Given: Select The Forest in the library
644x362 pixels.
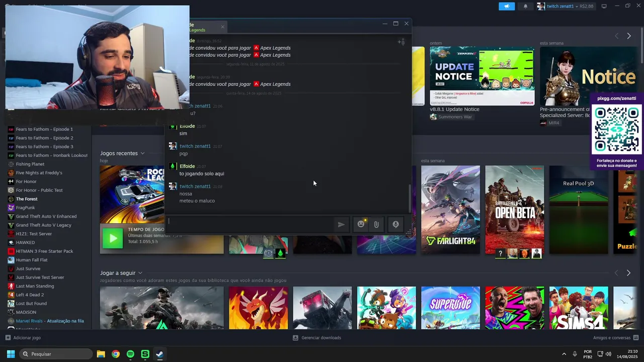Looking at the screenshot, I should pos(27,199).
